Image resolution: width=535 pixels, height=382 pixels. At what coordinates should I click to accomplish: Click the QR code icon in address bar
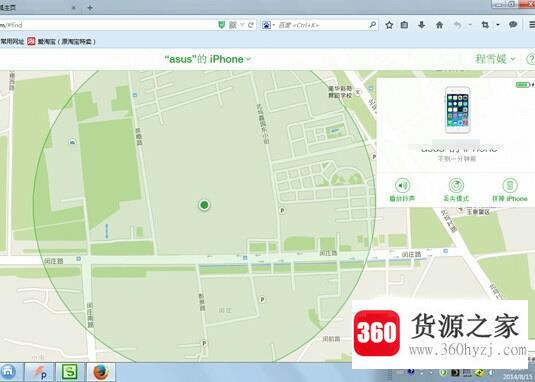tap(233, 25)
